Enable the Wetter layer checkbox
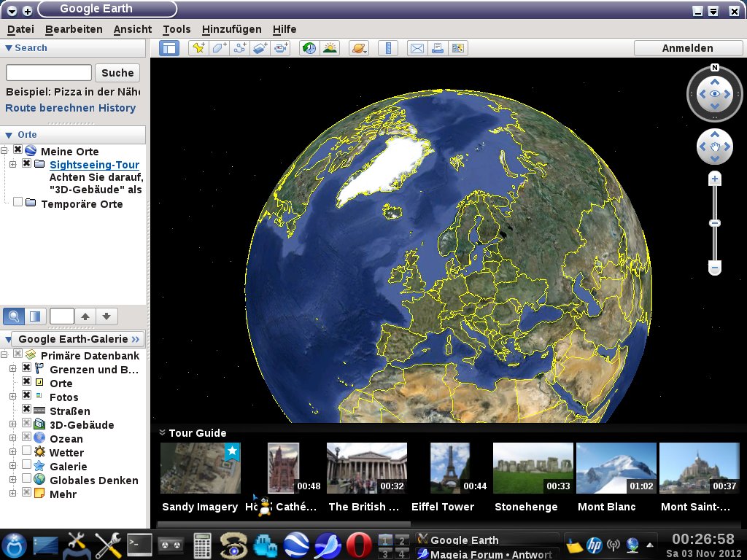This screenshot has height=560, width=747. click(x=27, y=452)
